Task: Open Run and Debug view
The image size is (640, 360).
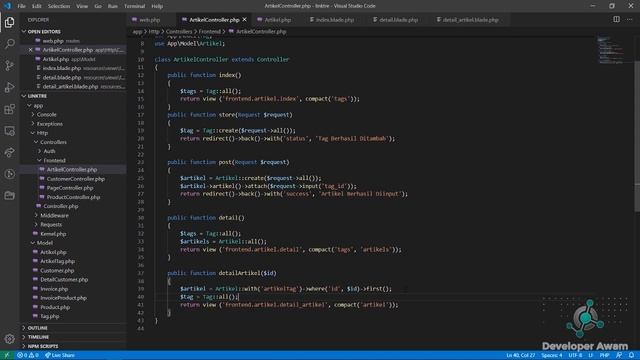Action: 9,87
